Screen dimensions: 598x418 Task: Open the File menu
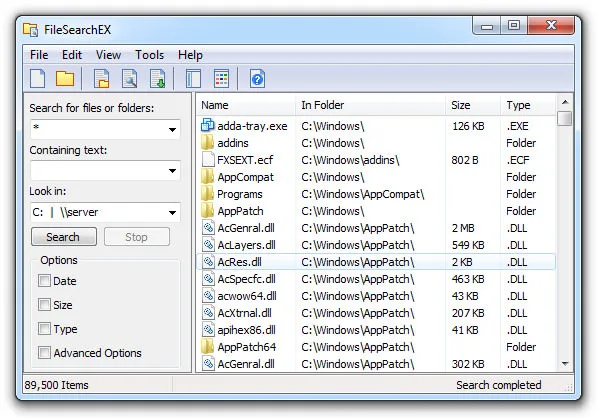[39, 55]
